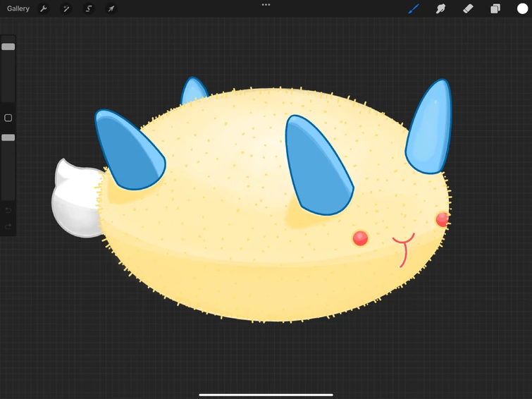The height and width of the screenshot is (399, 532).
Task: Open the Layers panel
Action: tap(495, 8)
